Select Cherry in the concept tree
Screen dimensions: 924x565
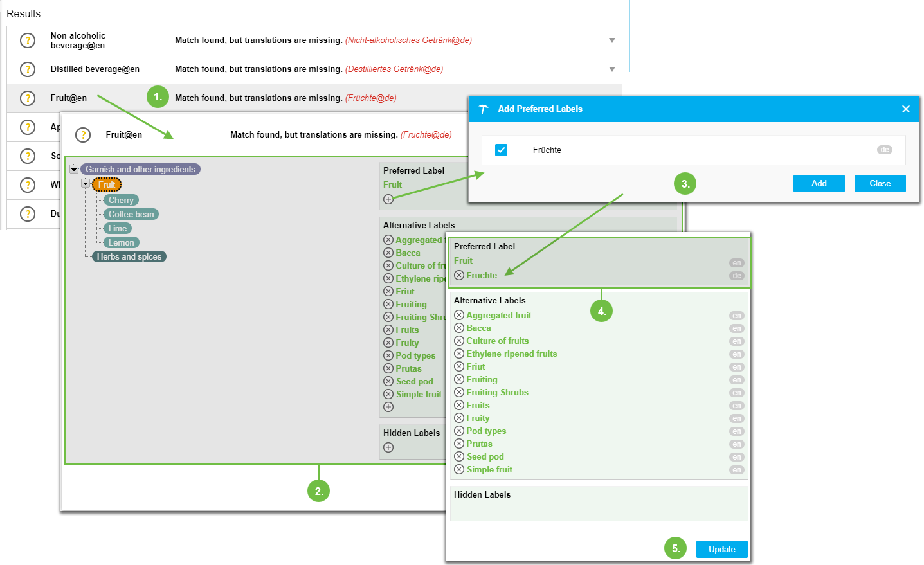pyautogui.click(x=121, y=201)
